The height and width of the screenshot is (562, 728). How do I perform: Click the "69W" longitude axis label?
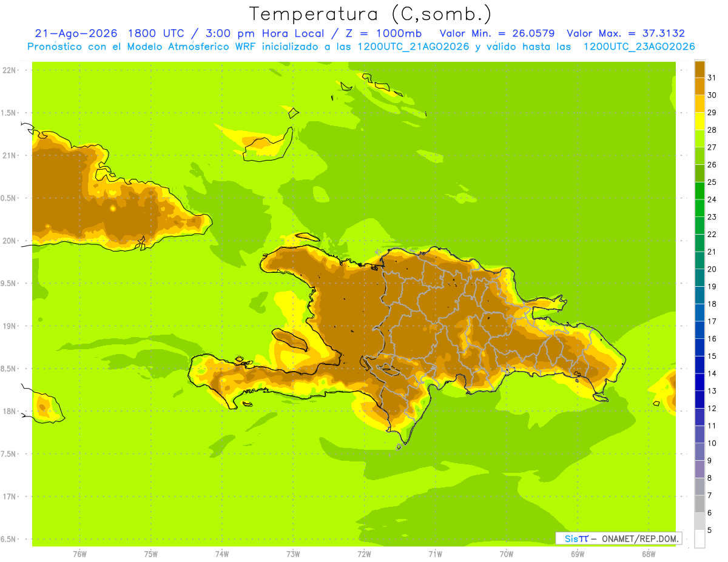[578, 554]
